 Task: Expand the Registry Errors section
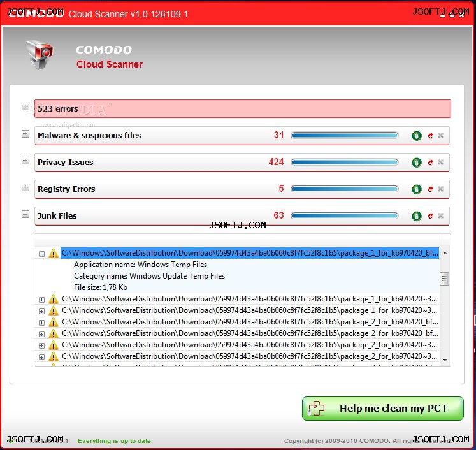(25, 187)
